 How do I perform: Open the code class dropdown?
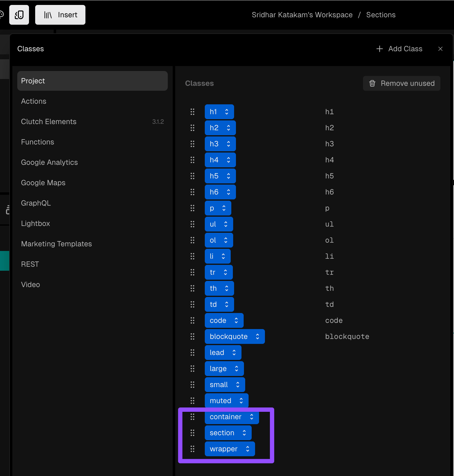tap(224, 320)
